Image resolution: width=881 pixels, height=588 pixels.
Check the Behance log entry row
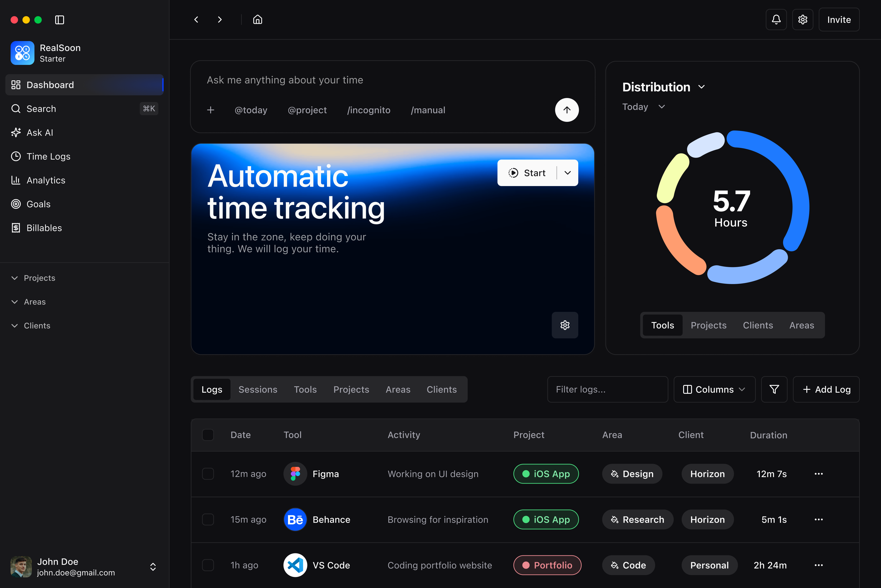(x=208, y=519)
